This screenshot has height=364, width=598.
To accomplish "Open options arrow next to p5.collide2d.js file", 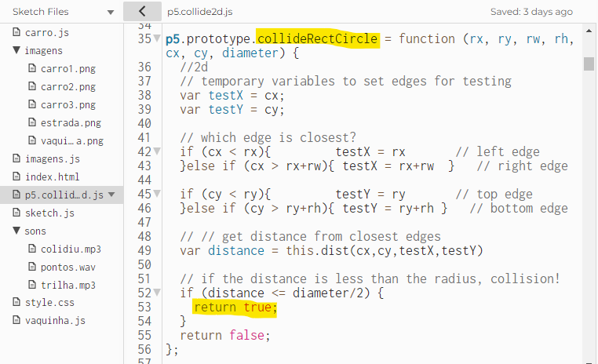I will coord(111,195).
